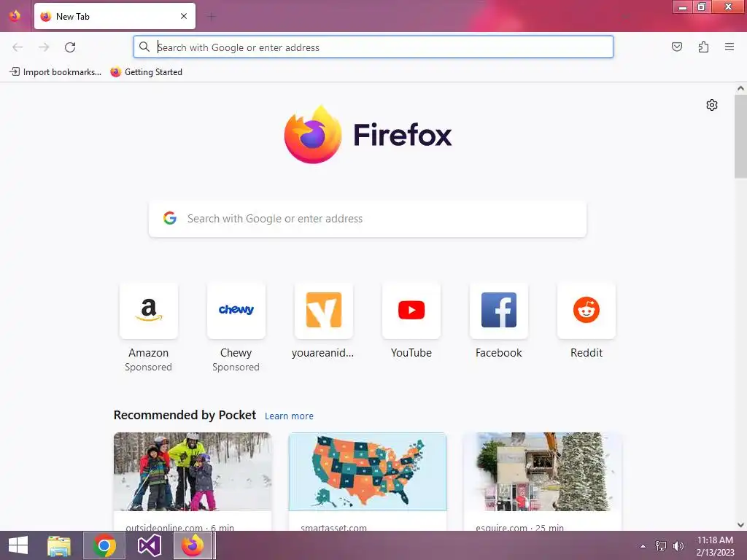Open the smartasset.com US map story
The height and width of the screenshot is (560, 747).
368,481
